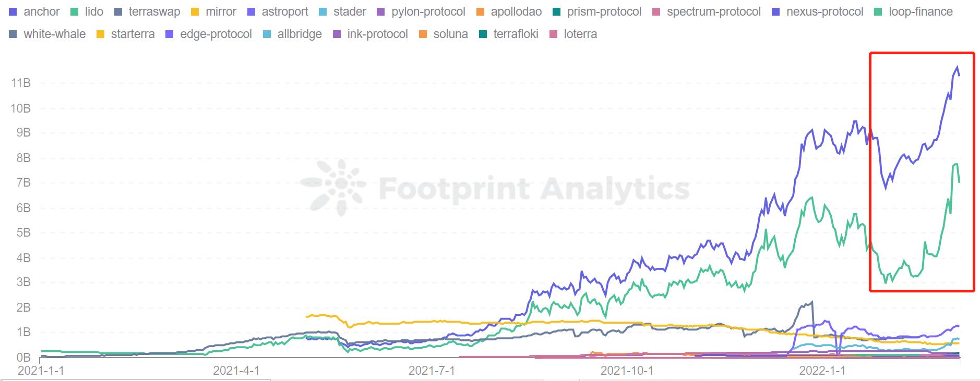Image resolution: width=980 pixels, height=381 pixels.
Task: Click the 2021-10-1 axis date label
Action: pos(627,371)
